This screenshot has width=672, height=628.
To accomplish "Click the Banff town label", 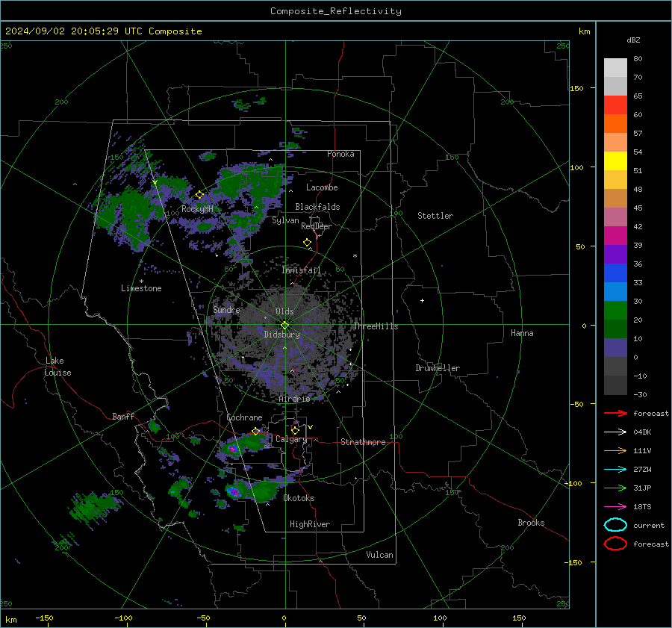I will point(123,416).
